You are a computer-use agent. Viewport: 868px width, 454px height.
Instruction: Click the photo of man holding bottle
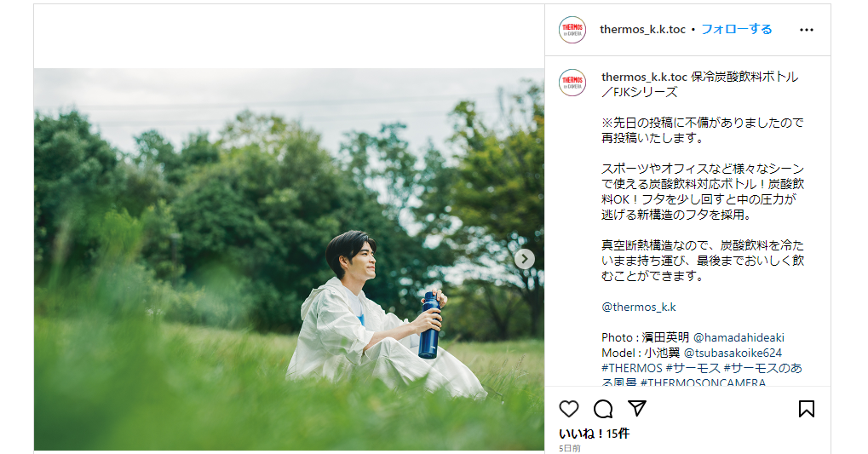click(289, 259)
